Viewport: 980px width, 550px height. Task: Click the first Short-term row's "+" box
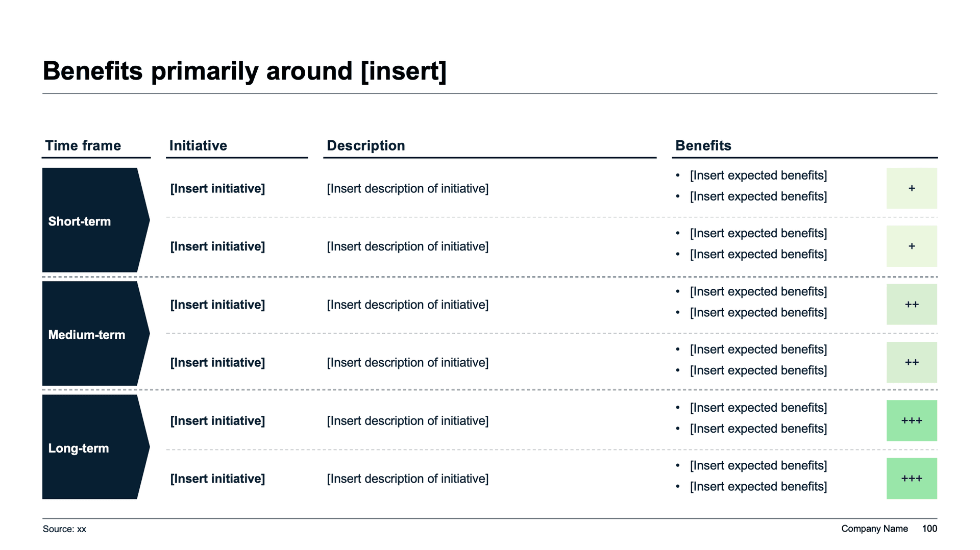[912, 188]
